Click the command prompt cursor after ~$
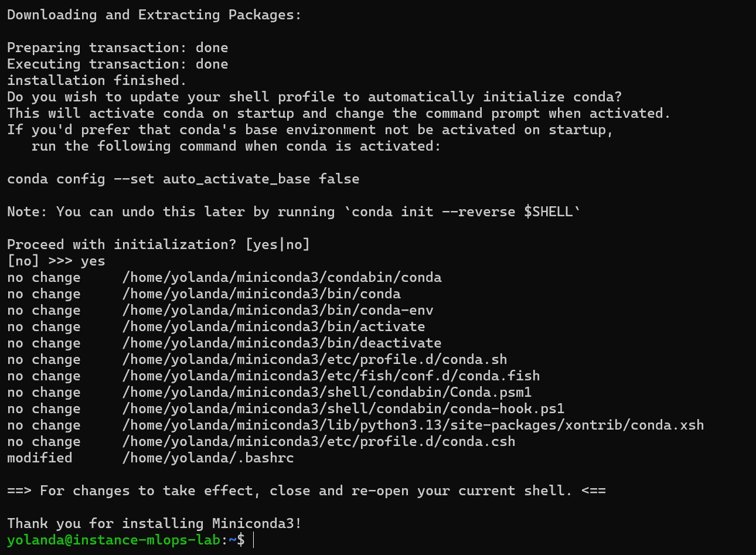Screen dimensions: 756x555 pyautogui.click(x=254, y=540)
